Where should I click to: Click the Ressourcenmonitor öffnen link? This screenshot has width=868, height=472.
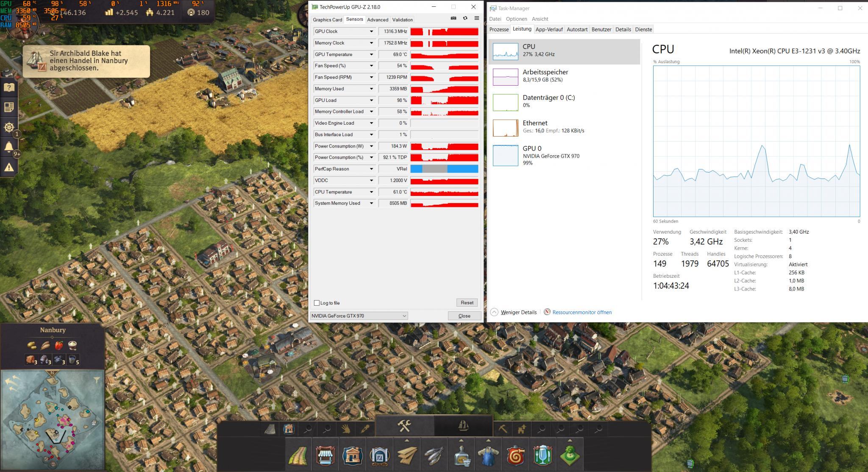coord(581,312)
